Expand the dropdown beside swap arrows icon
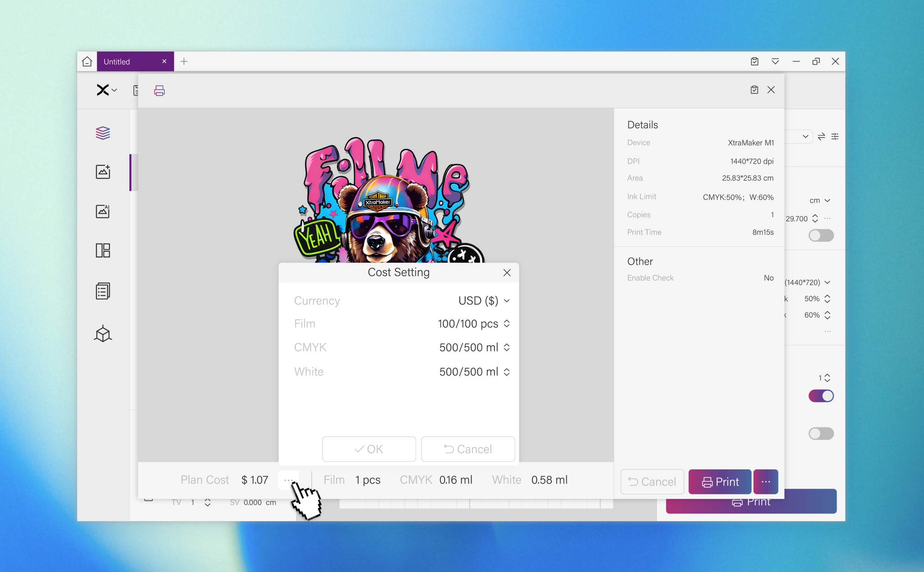The width and height of the screenshot is (924, 572). [x=805, y=136]
